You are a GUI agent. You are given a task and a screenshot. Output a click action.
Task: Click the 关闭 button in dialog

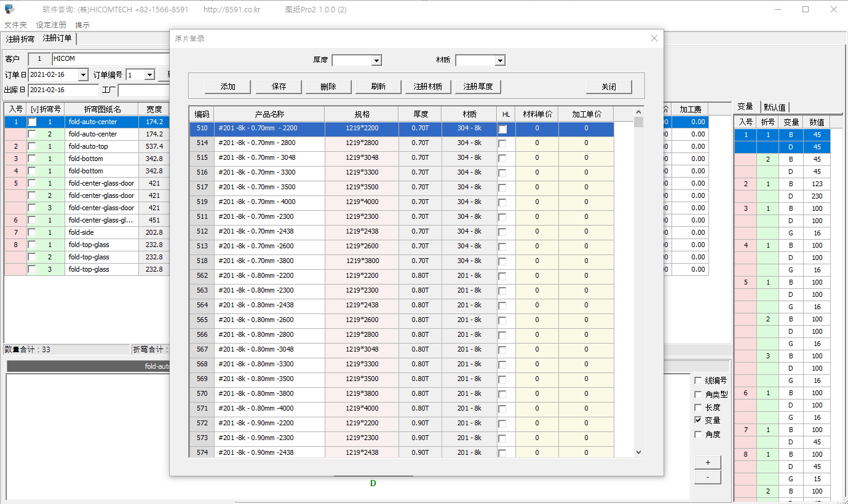click(609, 87)
